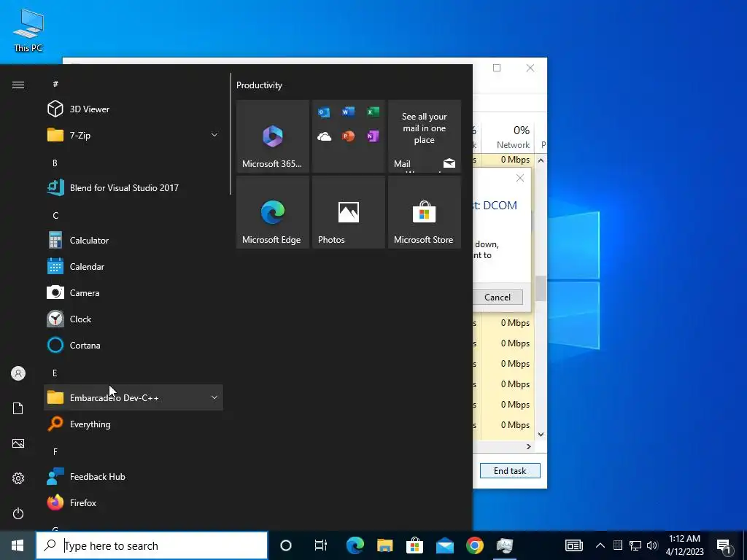747x560 pixels.
Task: Open Task View on the taskbar
Action: tap(321, 545)
